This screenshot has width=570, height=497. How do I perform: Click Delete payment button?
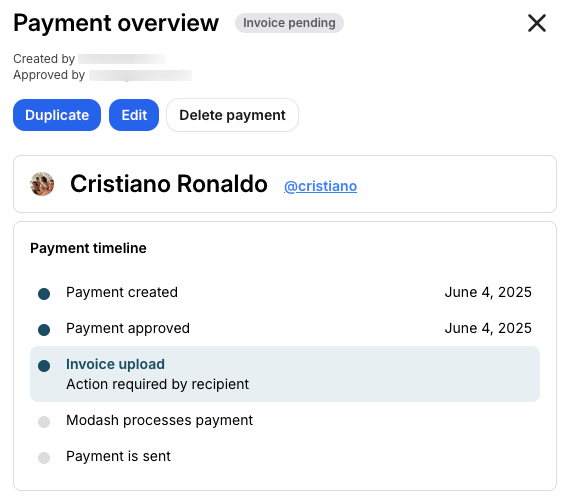pos(232,115)
